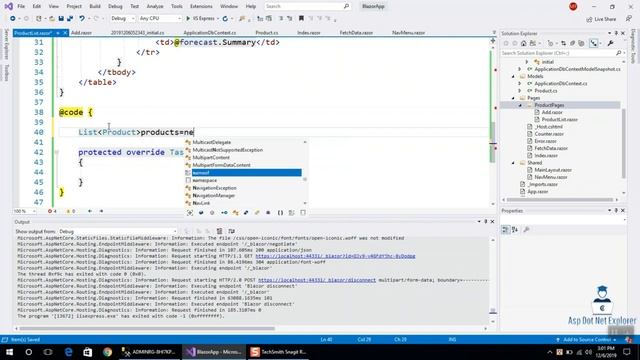Collapse the Shared folder in Solution Explorer
The height and width of the screenshot is (360, 640).
click(513, 163)
